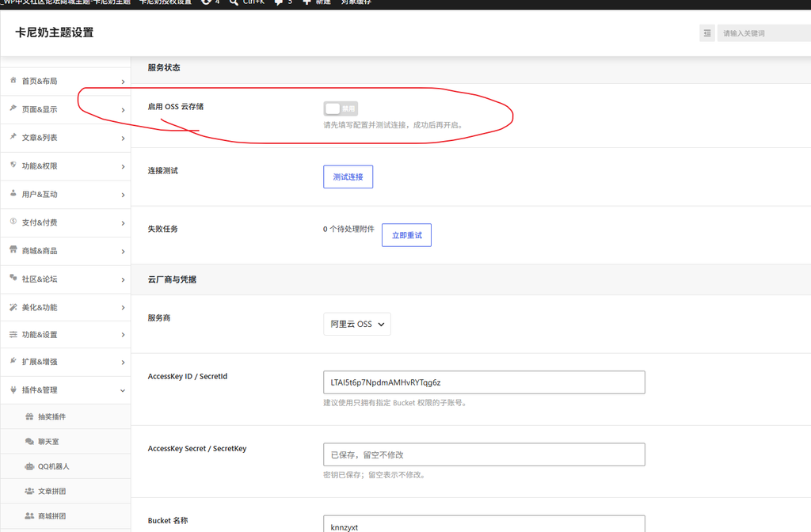This screenshot has height=532, width=811.
Task: Open the 文章拼团 submenu entry
Action: [65, 491]
